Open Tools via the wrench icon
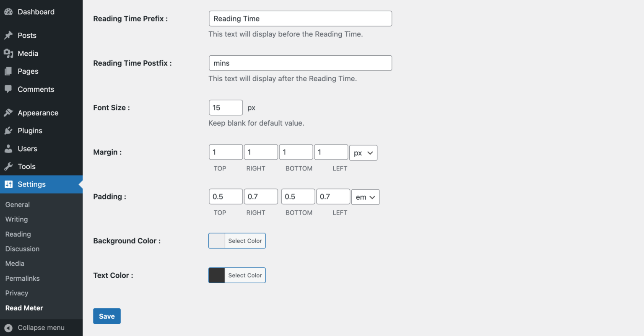 click(x=8, y=166)
